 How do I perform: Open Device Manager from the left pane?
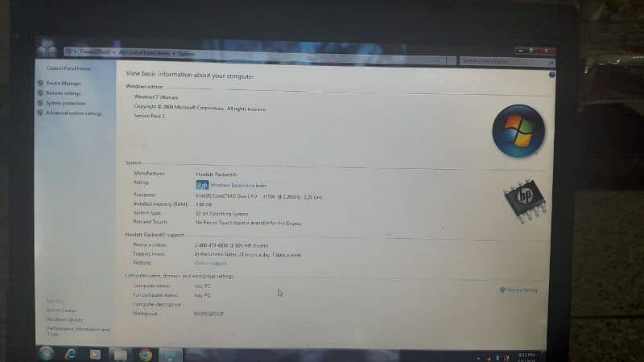coord(63,83)
